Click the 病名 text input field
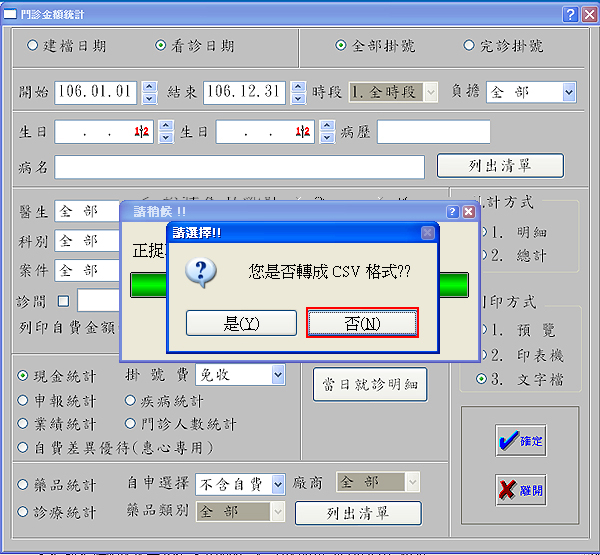This screenshot has height=555, width=600. pos(240,166)
